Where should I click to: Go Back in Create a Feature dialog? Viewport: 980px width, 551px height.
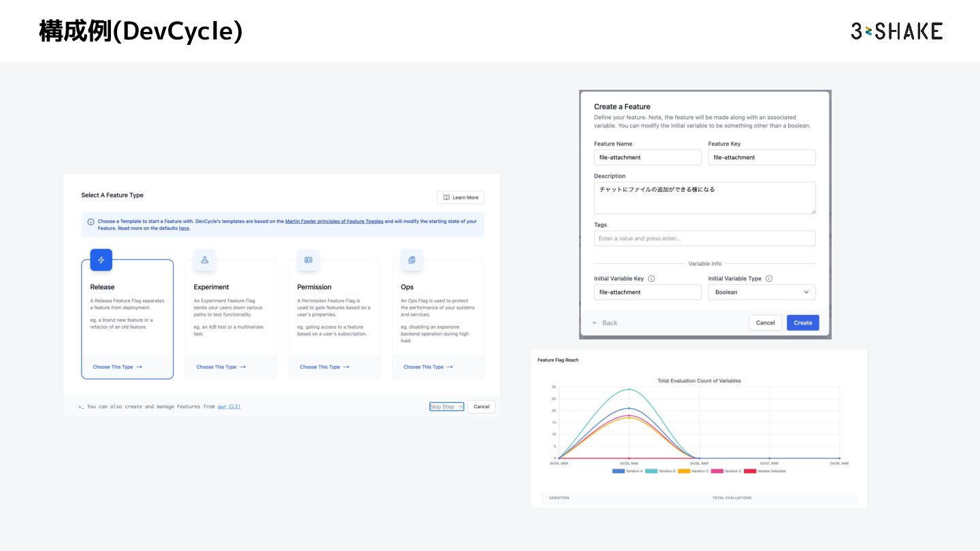coord(605,322)
